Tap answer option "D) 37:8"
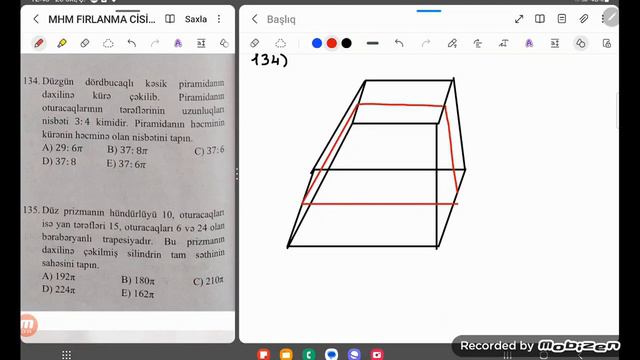This screenshot has height=360, width=640. [x=59, y=161]
